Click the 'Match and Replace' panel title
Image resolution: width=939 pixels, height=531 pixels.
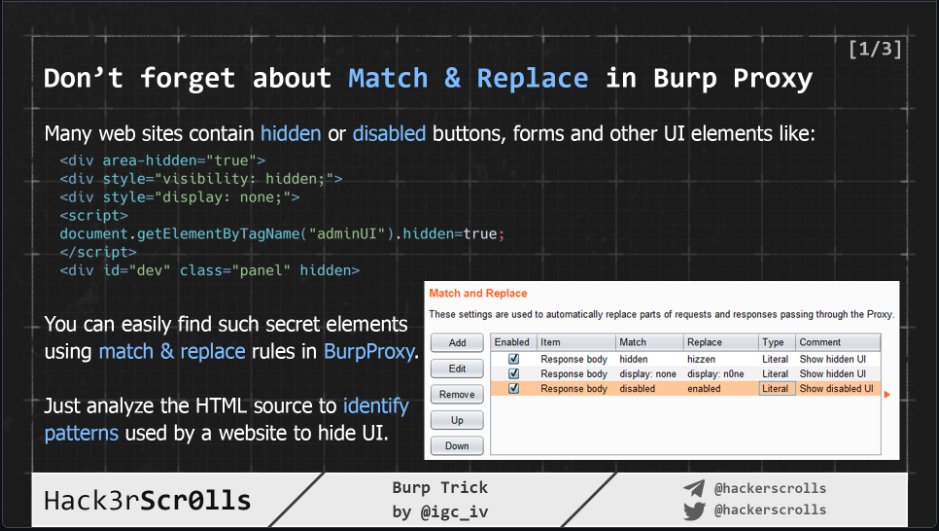[478, 293]
